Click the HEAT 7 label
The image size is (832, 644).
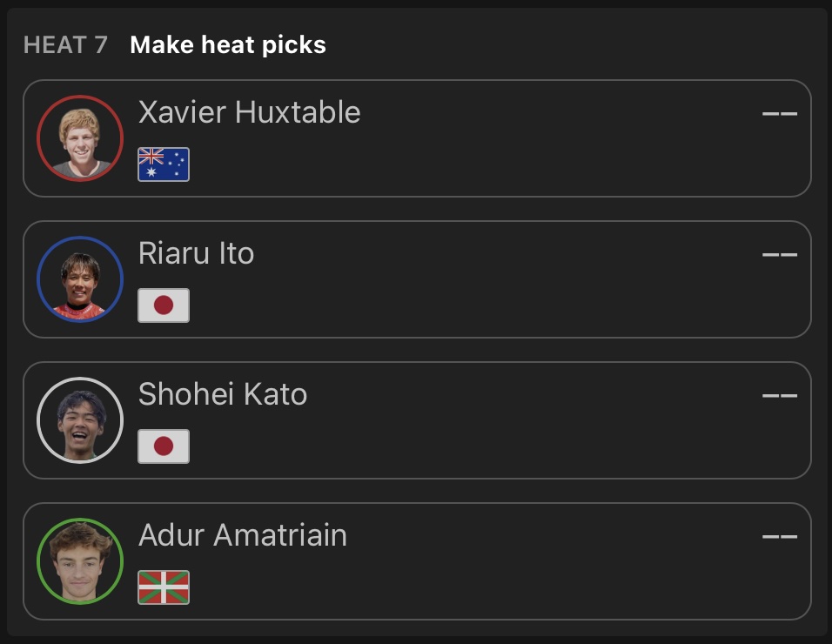click(65, 45)
